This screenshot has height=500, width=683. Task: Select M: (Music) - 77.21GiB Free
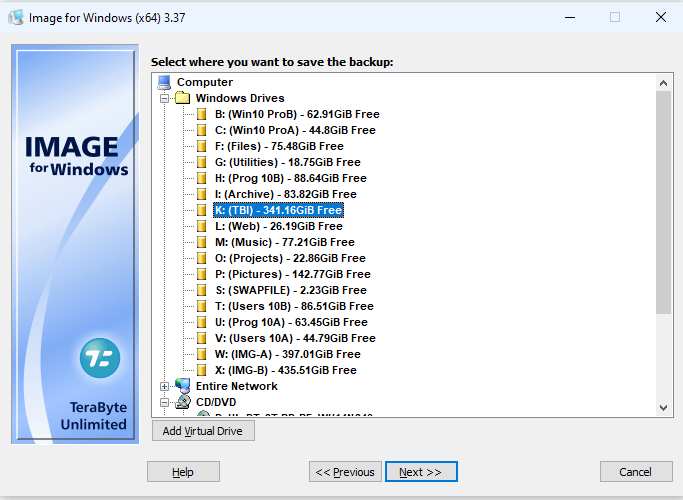click(x=284, y=242)
